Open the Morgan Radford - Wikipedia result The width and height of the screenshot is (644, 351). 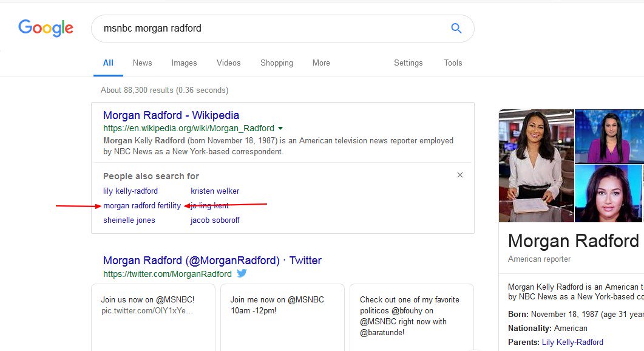[x=171, y=115]
